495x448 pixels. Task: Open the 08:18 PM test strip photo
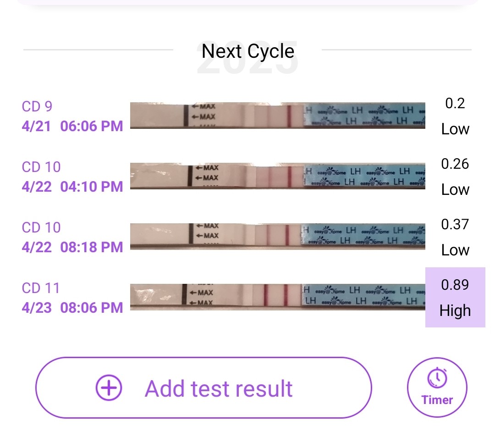point(277,237)
